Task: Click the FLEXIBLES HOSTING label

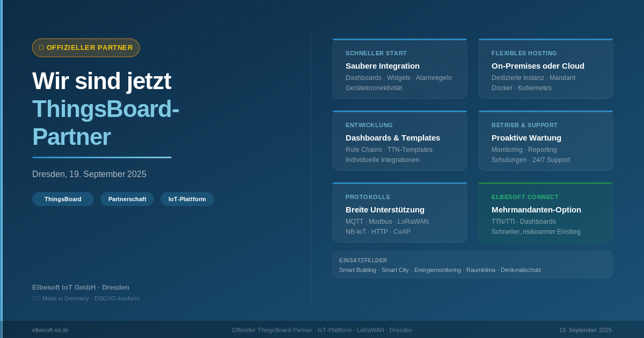Action: [524, 53]
